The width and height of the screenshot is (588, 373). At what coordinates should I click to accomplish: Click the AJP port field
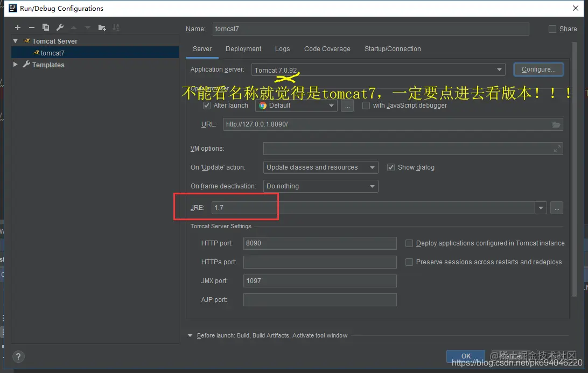coord(320,300)
